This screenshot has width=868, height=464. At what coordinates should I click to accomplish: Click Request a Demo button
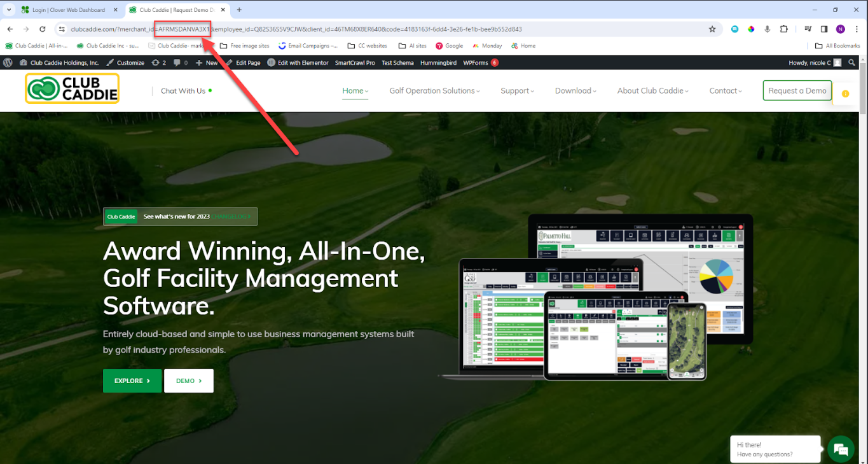[797, 90]
